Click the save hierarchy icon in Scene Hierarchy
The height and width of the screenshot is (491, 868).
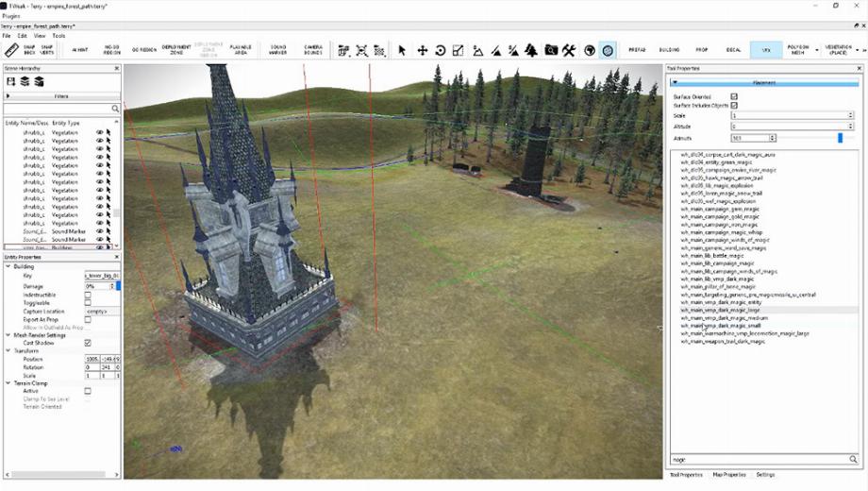(11, 81)
